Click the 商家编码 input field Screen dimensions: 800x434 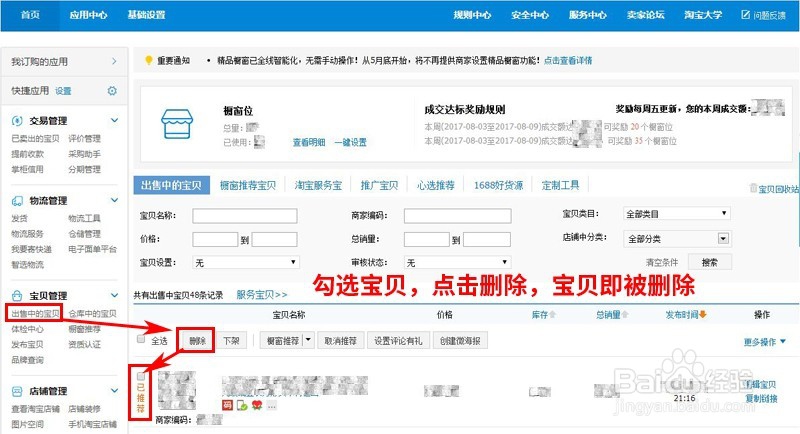click(x=458, y=216)
